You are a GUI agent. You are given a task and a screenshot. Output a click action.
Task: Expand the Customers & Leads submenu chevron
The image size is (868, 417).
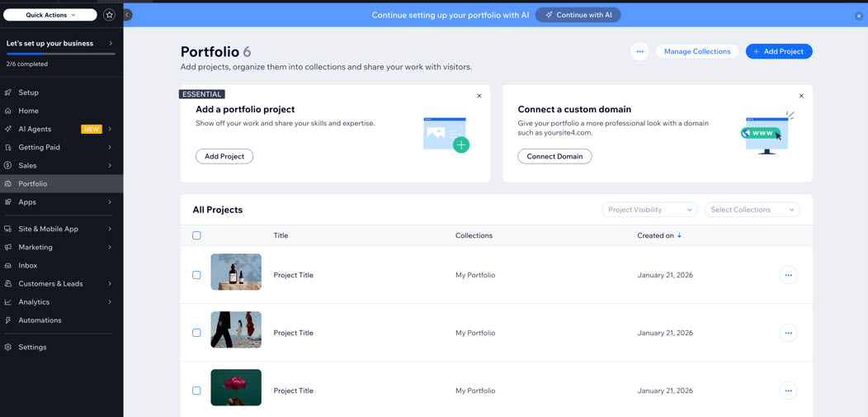[110, 283]
